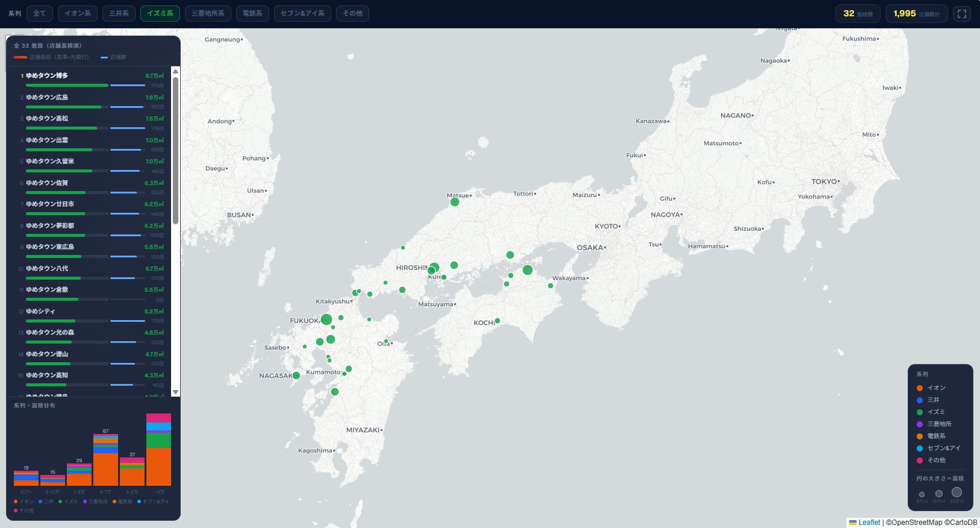The height and width of the screenshot is (528, 980).
Task: Select the marker right of Kure label
Action: (x=444, y=277)
